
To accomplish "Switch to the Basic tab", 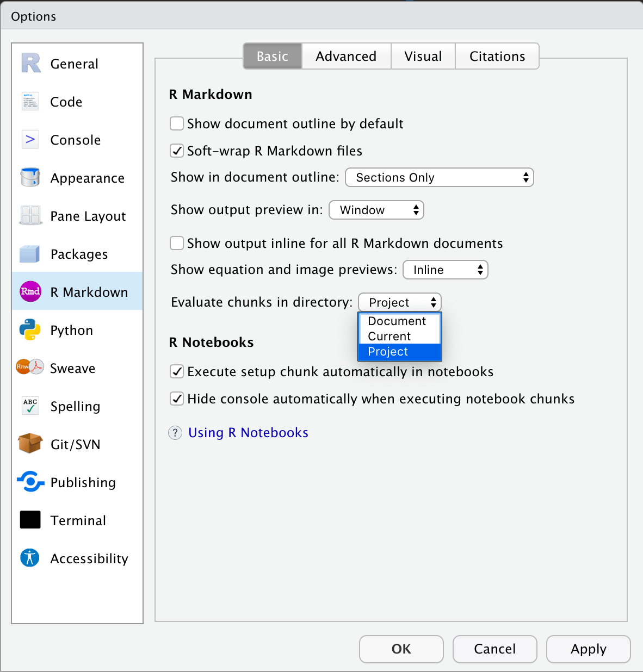I will point(273,56).
